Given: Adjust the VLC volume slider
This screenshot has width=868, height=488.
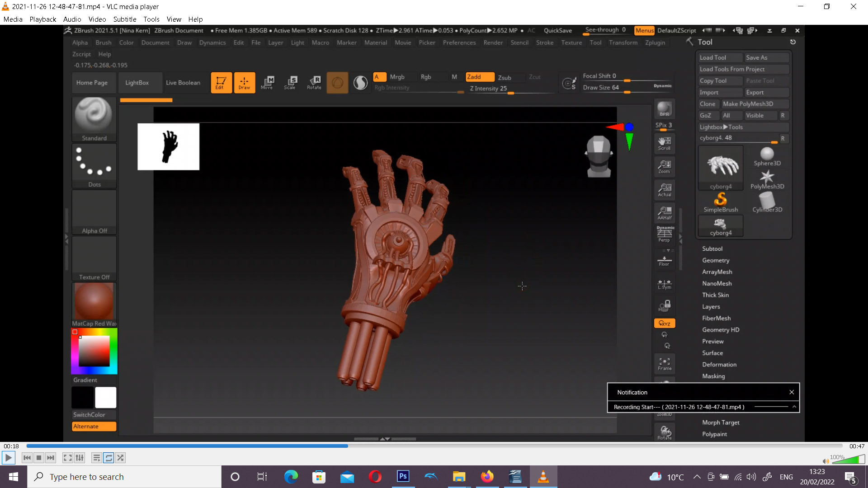Looking at the screenshot, I should pyautogui.click(x=849, y=460).
